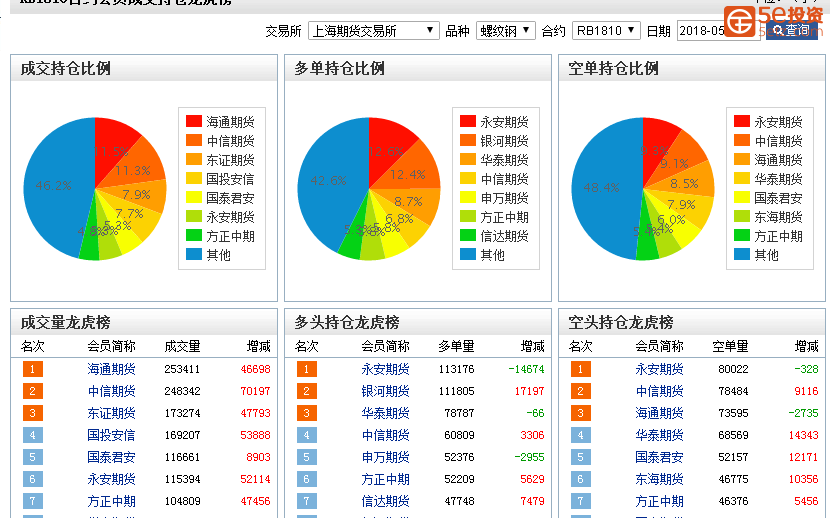The width and height of the screenshot is (831, 518).
Task: Click the 查询 search button
Action: point(791,30)
